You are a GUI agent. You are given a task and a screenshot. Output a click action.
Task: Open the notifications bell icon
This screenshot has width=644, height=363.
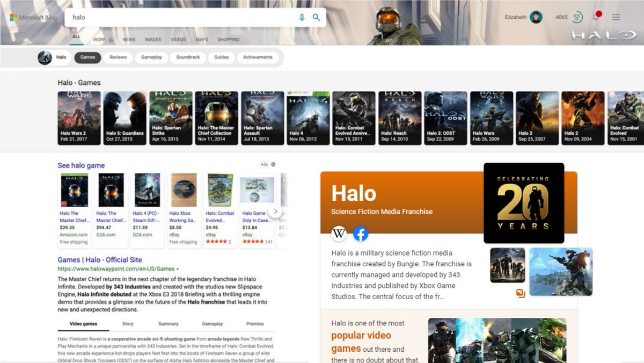596,17
